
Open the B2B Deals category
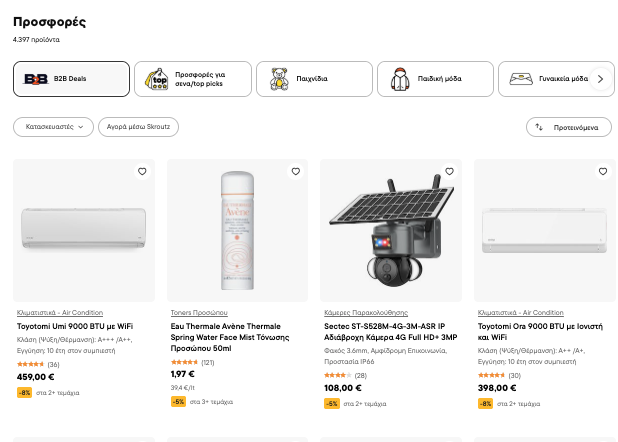click(71, 79)
